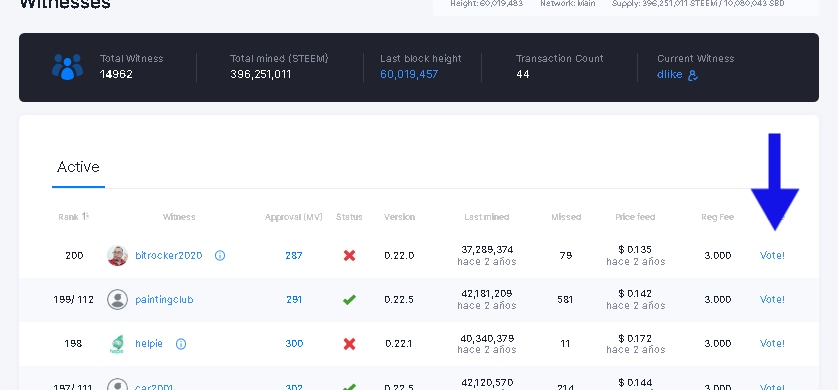Click the red X status for helpie
The width and height of the screenshot is (838, 390).
pos(349,344)
